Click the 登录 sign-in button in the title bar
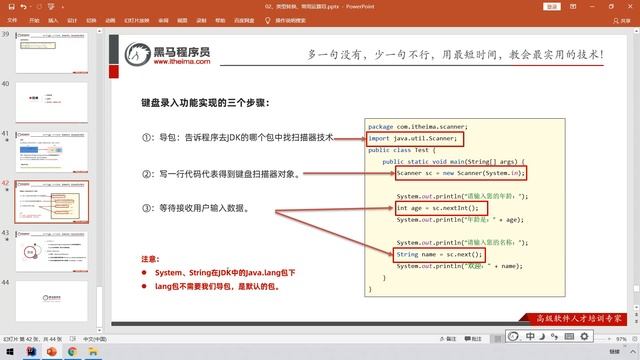This screenshot has height=360, width=640. coord(552,7)
